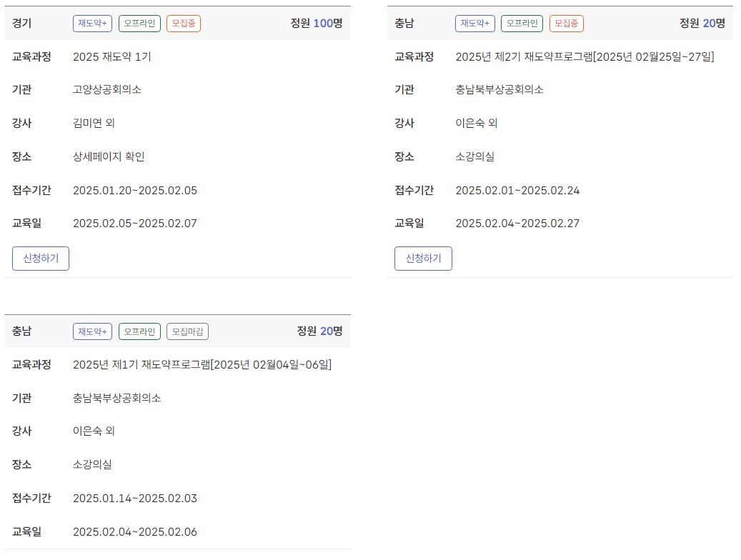Viewport: 741px width, 560px height.
Task: Click the 오프라인 badge on the 제1기 충남 card
Action: [139, 331]
